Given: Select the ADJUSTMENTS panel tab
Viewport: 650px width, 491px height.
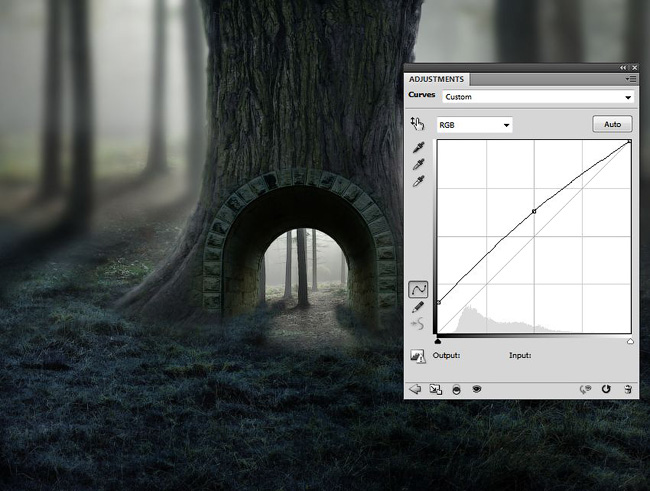Looking at the screenshot, I should point(436,79).
